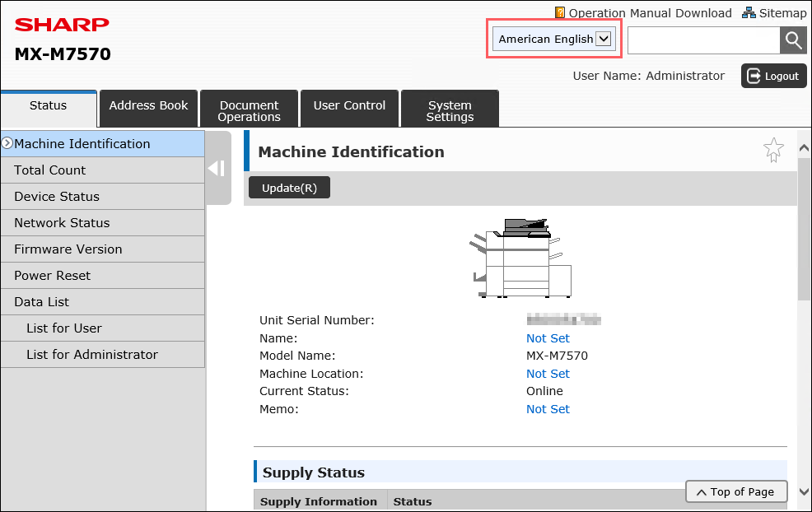
Task: Switch to the Status tab
Action: click(48, 108)
